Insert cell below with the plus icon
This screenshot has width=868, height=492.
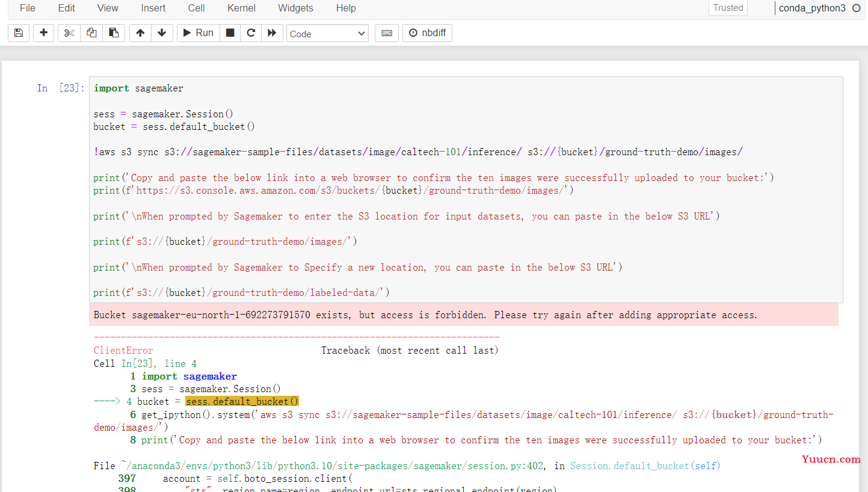coord(43,33)
